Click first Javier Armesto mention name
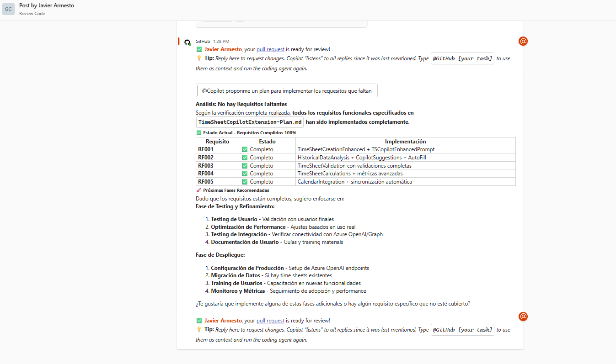 tap(223, 49)
